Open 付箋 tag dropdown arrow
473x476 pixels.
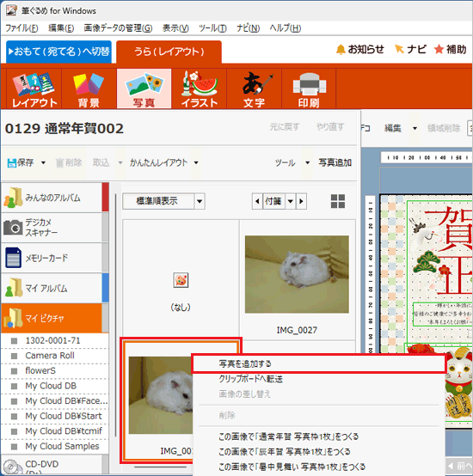[291, 201]
